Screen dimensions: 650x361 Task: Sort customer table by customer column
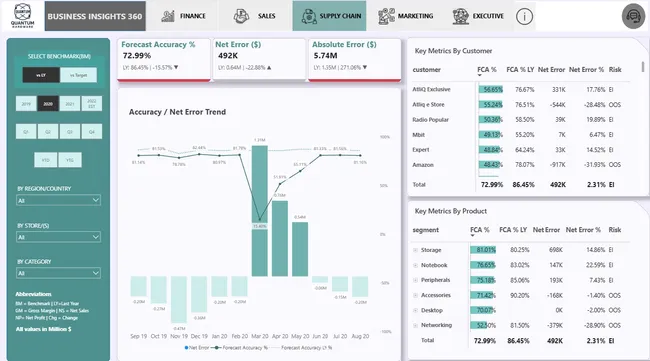[x=426, y=70]
